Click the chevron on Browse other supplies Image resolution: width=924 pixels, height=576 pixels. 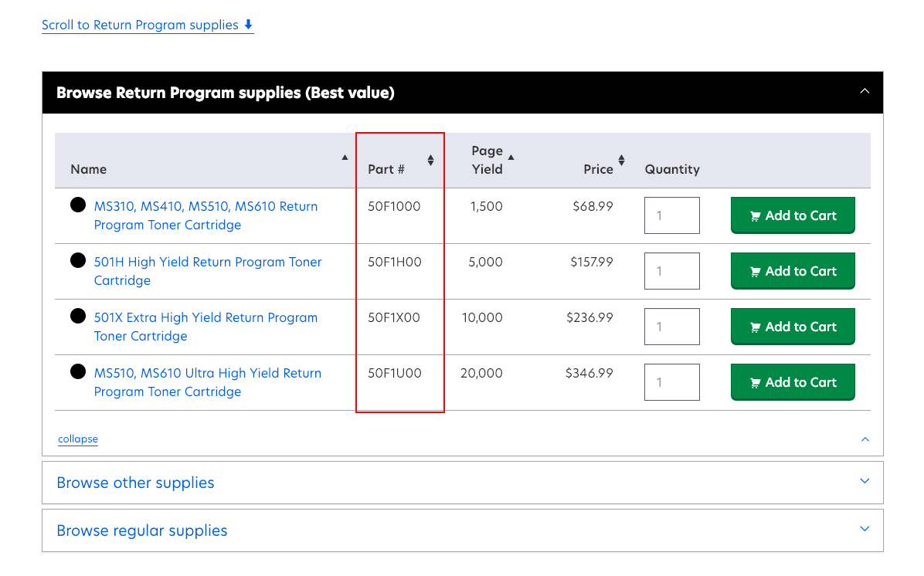[x=865, y=481]
